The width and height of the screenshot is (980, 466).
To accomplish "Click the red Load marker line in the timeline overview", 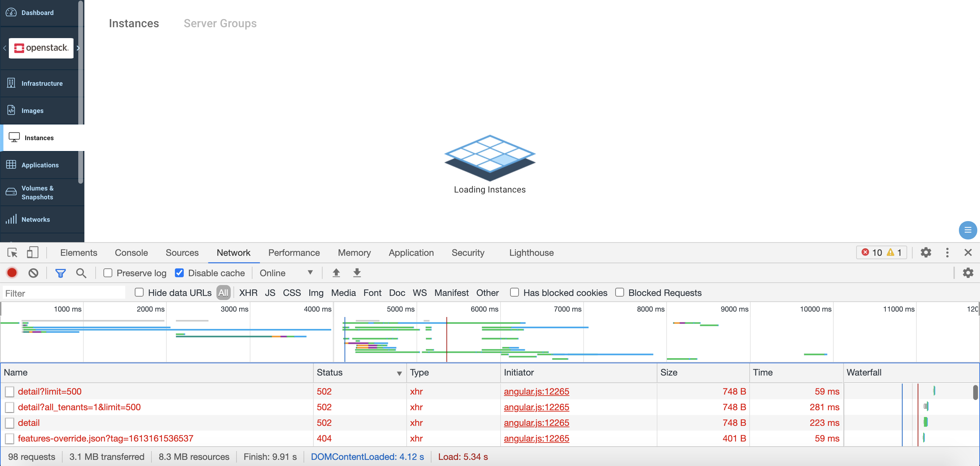I will click(x=447, y=339).
